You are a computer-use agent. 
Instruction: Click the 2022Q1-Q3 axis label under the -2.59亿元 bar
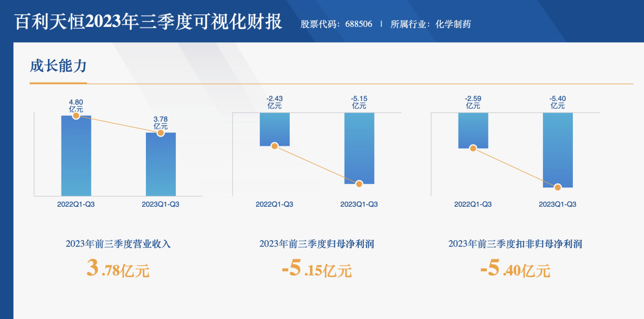(x=473, y=204)
